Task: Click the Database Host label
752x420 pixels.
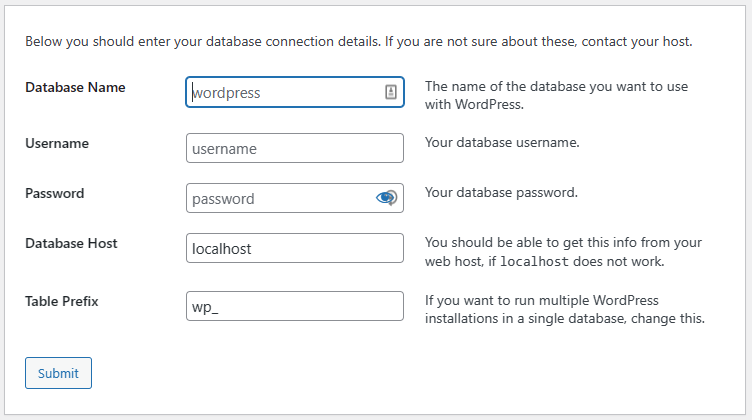Action: pyautogui.click(x=71, y=243)
